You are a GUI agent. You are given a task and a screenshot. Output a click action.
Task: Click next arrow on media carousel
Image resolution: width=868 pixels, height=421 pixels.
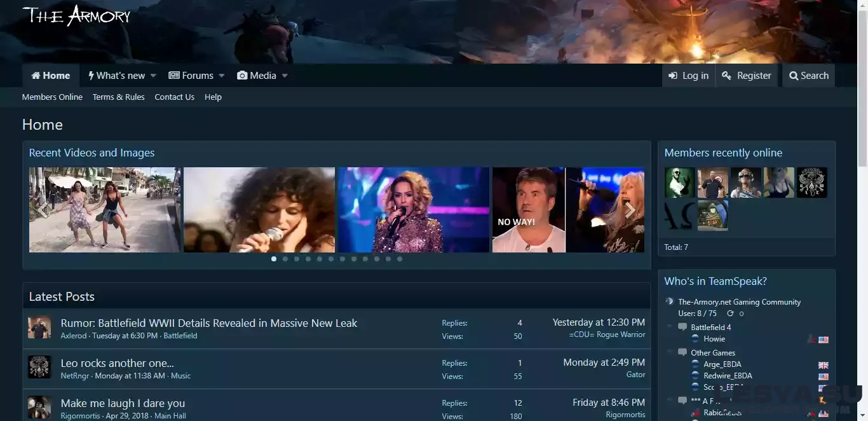tap(630, 210)
